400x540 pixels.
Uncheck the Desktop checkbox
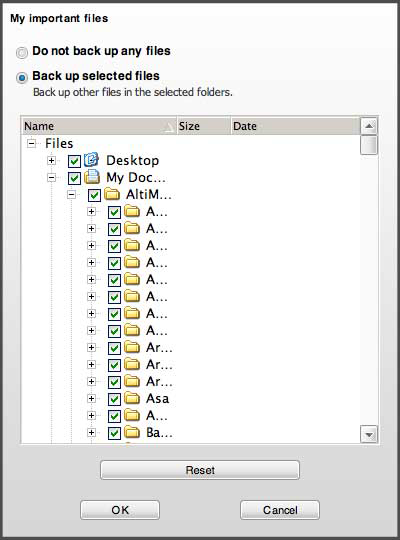(x=74, y=161)
